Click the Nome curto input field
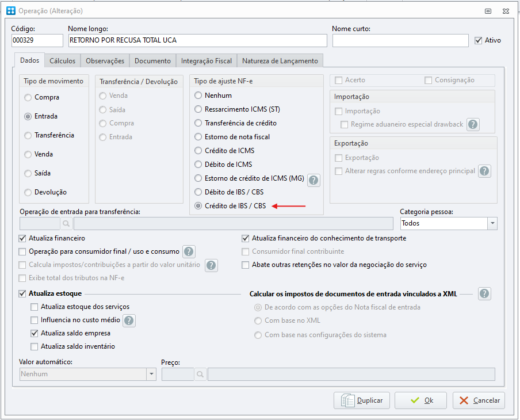This screenshot has height=420, width=520. [x=400, y=40]
